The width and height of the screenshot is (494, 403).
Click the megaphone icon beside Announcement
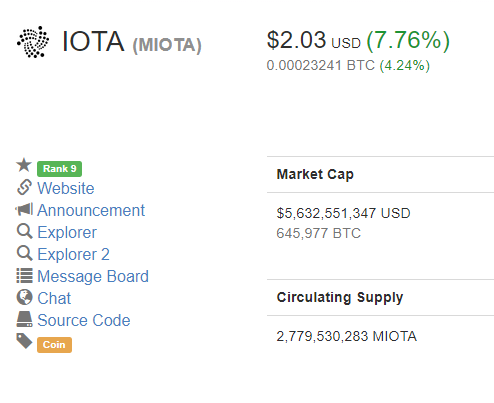24,209
